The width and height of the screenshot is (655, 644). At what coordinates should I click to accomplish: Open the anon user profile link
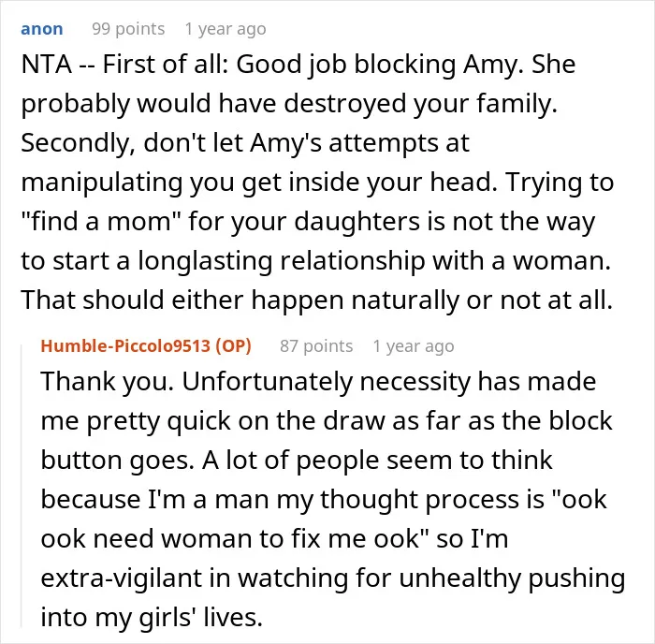[x=42, y=29]
